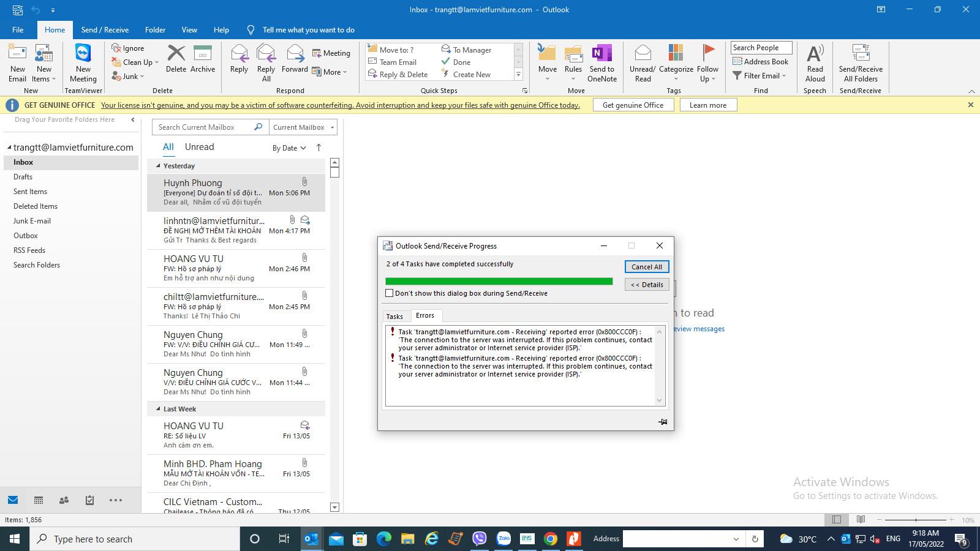Screen dimensions: 980x551
Task: Click the pin icon in progress dialog
Action: (663, 422)
